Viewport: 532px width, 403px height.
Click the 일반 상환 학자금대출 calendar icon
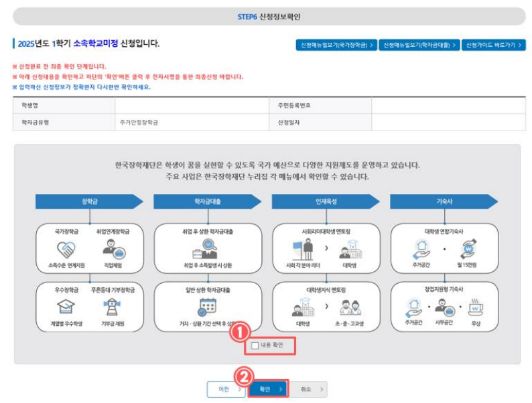tap(207, 307)
